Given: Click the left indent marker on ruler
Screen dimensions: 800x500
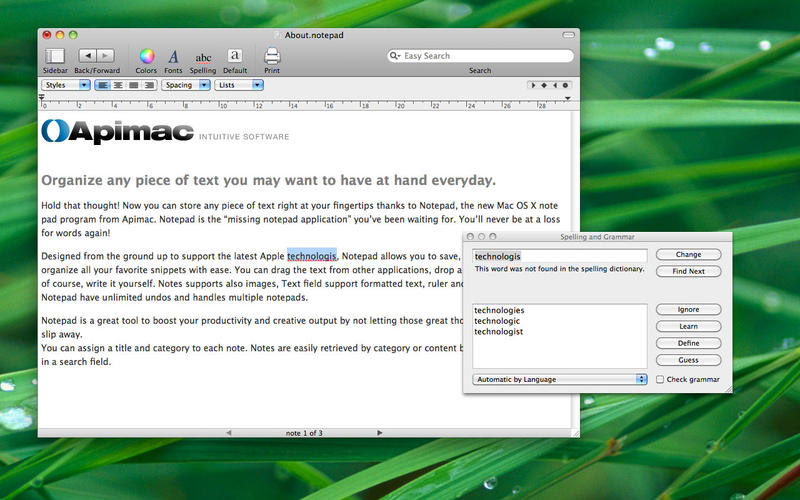Looking at the screenshot, I should coord(42,97).
